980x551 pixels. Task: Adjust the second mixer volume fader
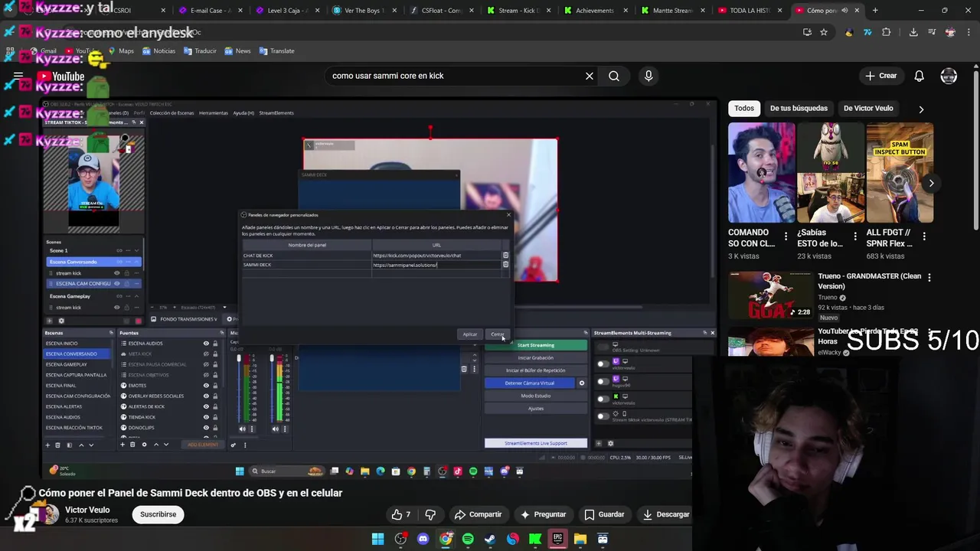tap(273, 360)
